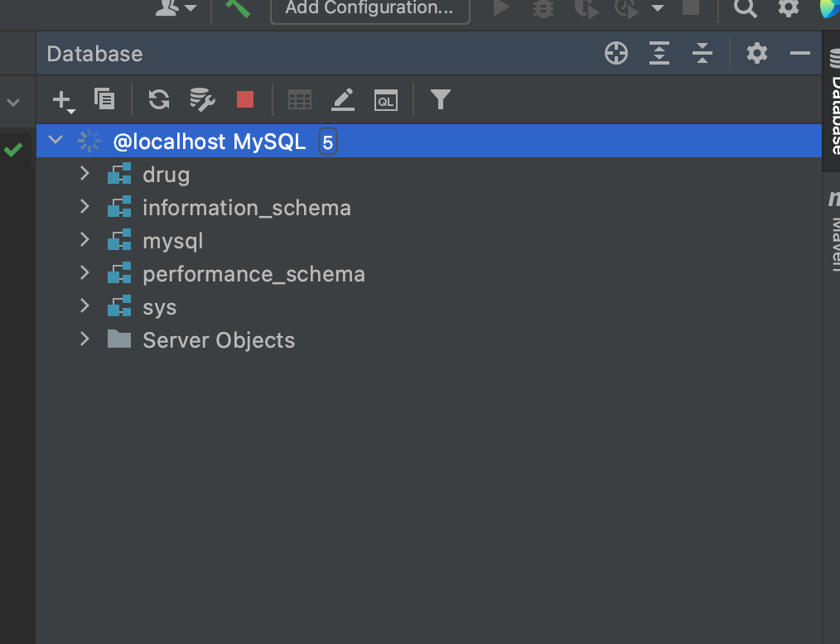The height and width of the screenshot is (644, 840).
Task: Select the drug schema row
Action: [x=428, y=175]
